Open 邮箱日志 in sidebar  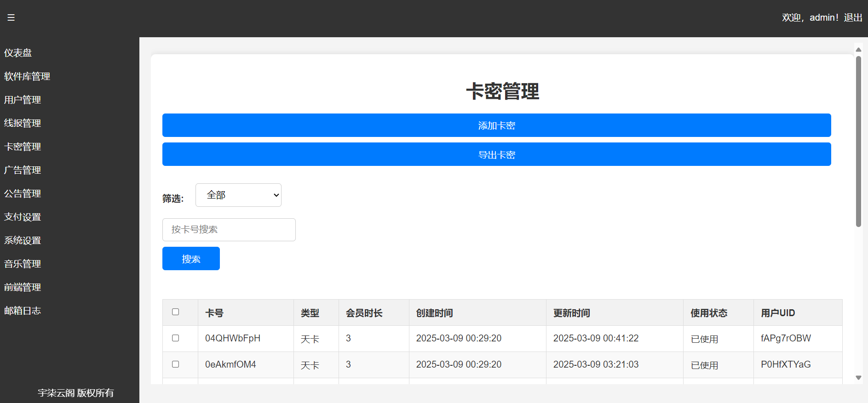click(23, 311)
